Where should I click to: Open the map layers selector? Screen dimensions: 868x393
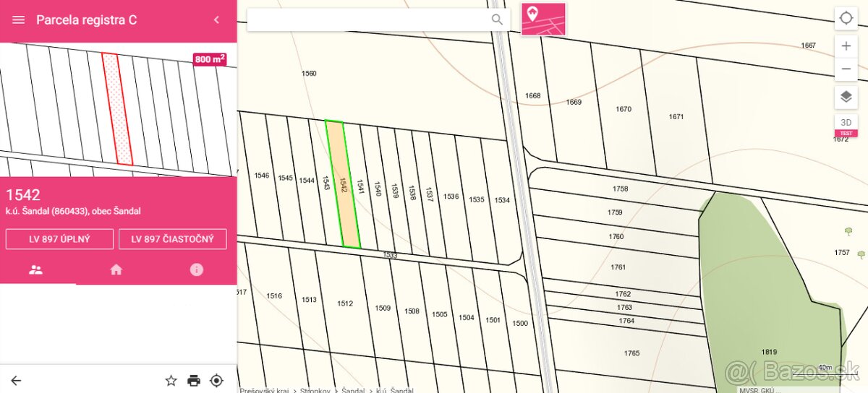(846, 97)
